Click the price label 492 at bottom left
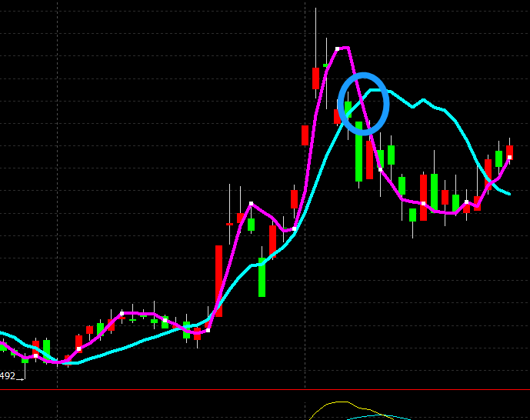 [8, 376]
